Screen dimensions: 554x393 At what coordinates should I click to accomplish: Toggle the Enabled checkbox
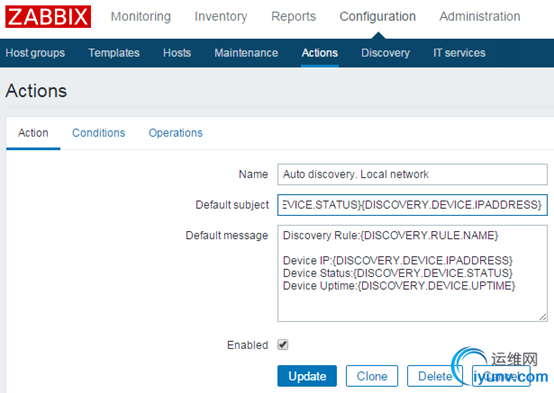pyautogui.click(x=283, y=345)
